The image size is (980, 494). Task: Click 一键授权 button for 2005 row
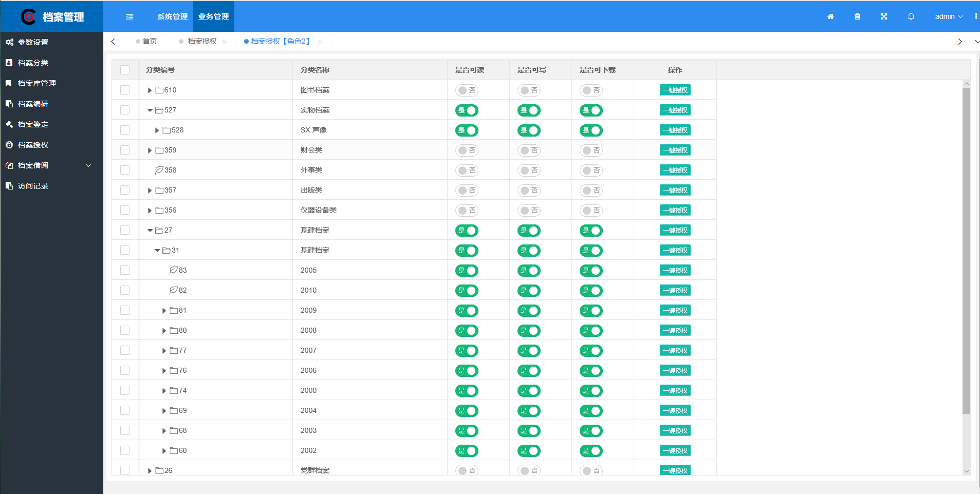(675, 270)
